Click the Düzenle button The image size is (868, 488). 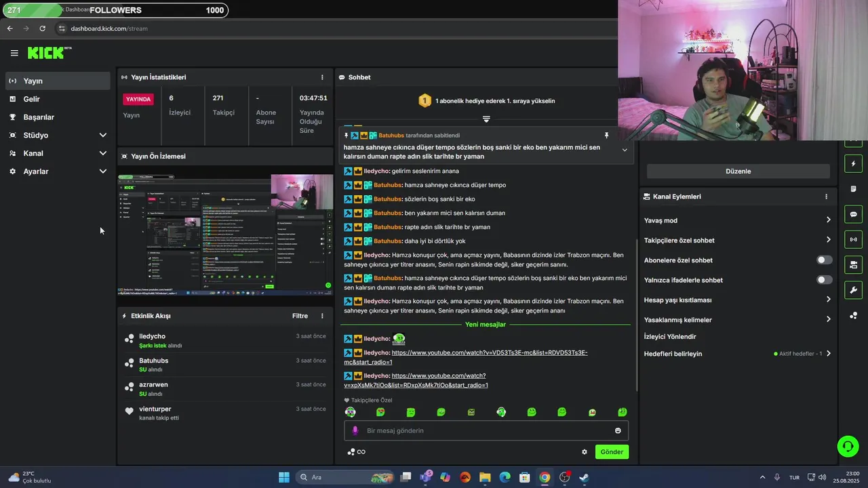[x=738, y=171]
